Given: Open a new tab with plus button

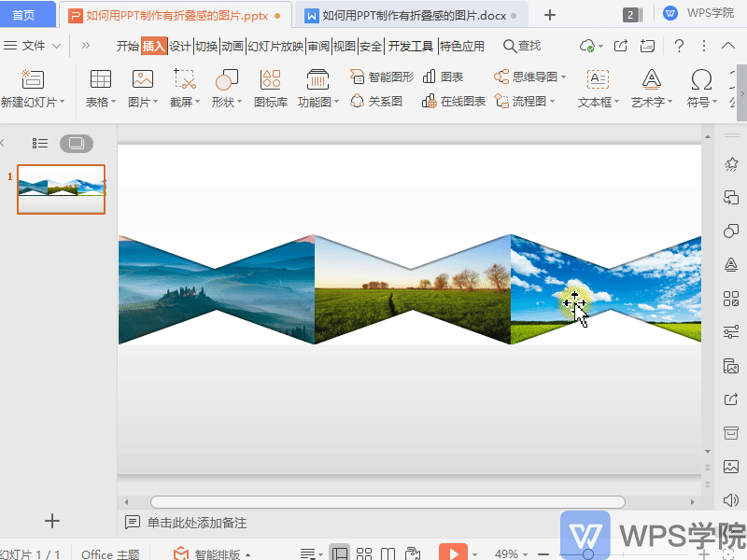Looking at the screenshot, I should tap(550, 15).
